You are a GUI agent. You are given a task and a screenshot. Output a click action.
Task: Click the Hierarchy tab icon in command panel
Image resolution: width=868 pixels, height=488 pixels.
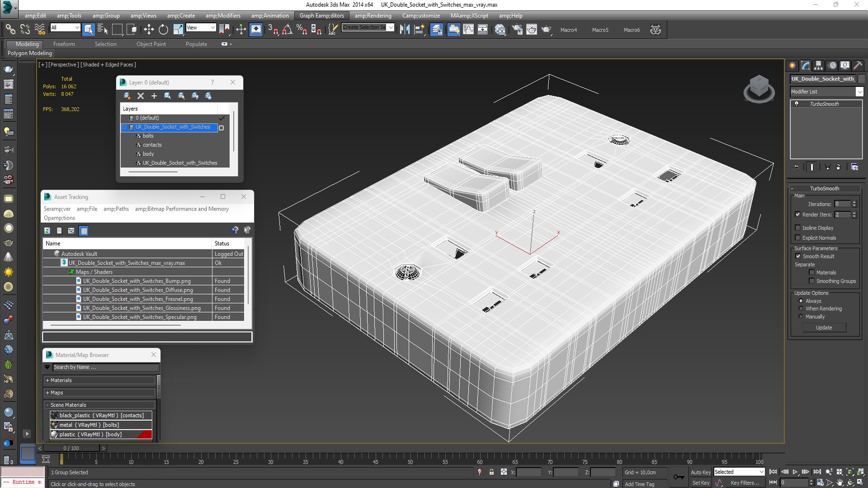tap(819, 66)
